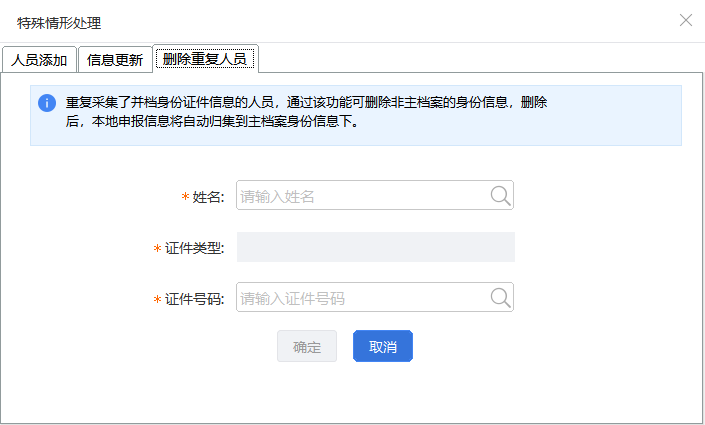Screen dimensions: 705x425
Task: Click the 证件类型 field label
Action: coord(194,248)
